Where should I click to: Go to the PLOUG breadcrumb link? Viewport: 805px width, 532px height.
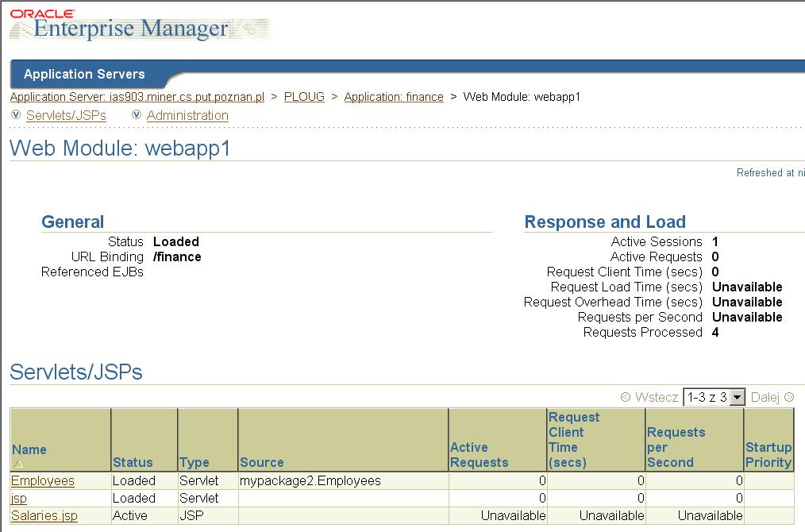tap(304, 97)
